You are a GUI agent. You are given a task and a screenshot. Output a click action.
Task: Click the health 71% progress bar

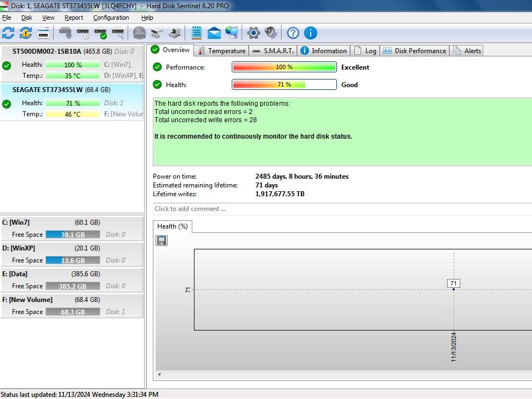284,85
